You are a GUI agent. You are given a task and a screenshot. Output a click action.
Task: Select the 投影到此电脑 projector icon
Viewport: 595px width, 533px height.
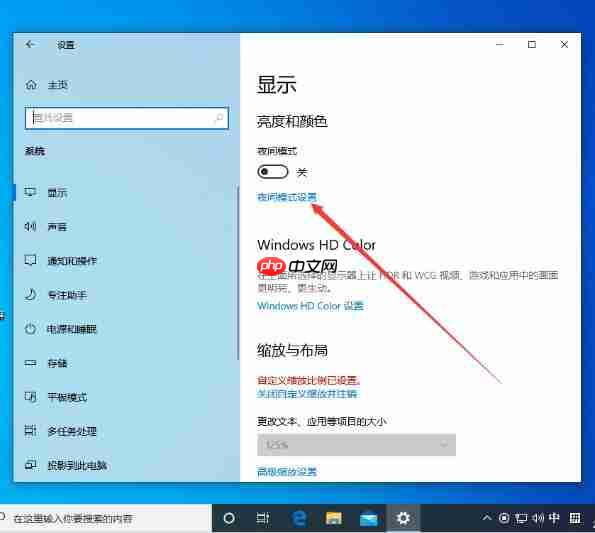30,465
